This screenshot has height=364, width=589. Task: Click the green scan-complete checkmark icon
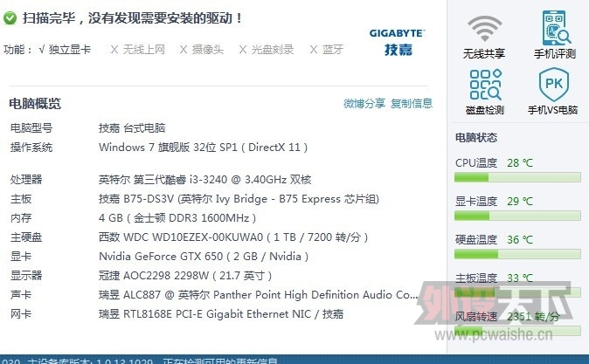pos(10,17)
